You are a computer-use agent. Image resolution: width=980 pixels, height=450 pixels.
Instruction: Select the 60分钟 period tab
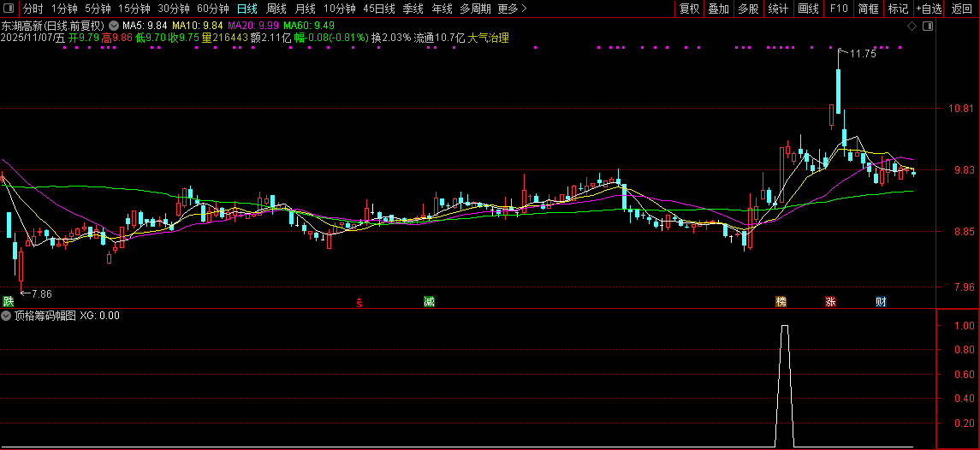(x=212, y=9)
